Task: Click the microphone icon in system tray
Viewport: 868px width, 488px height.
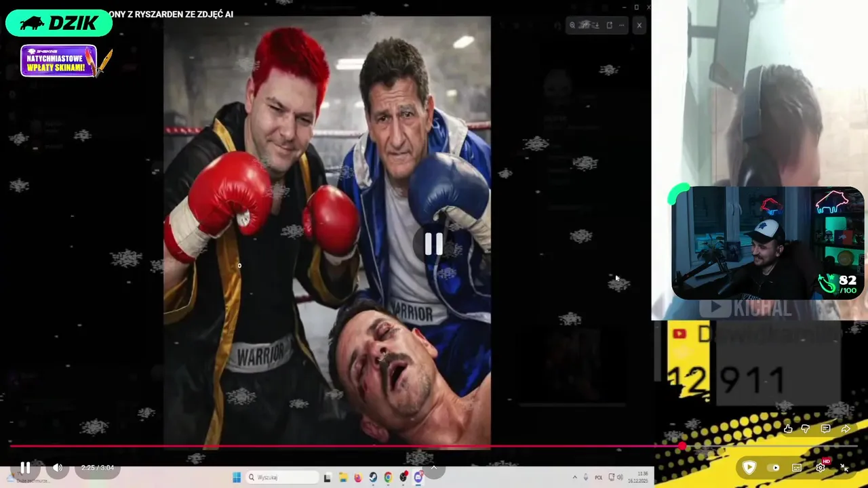Action: tap(586, 477)
